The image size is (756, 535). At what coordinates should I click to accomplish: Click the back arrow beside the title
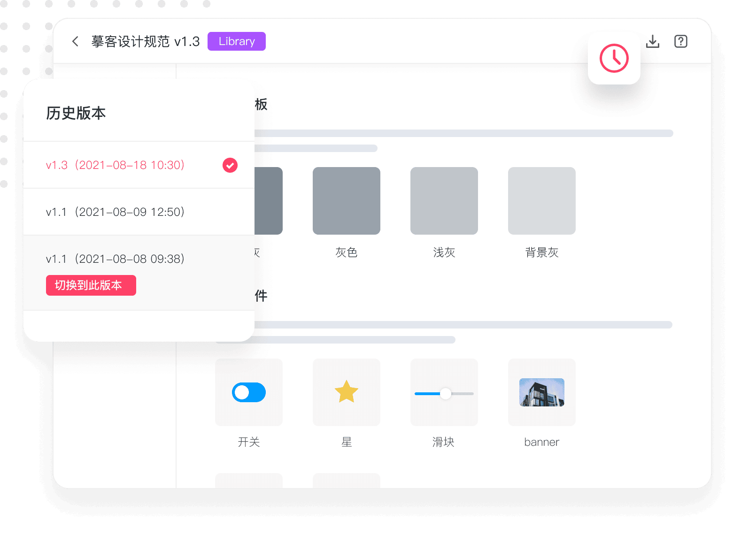tap(75, 41)
